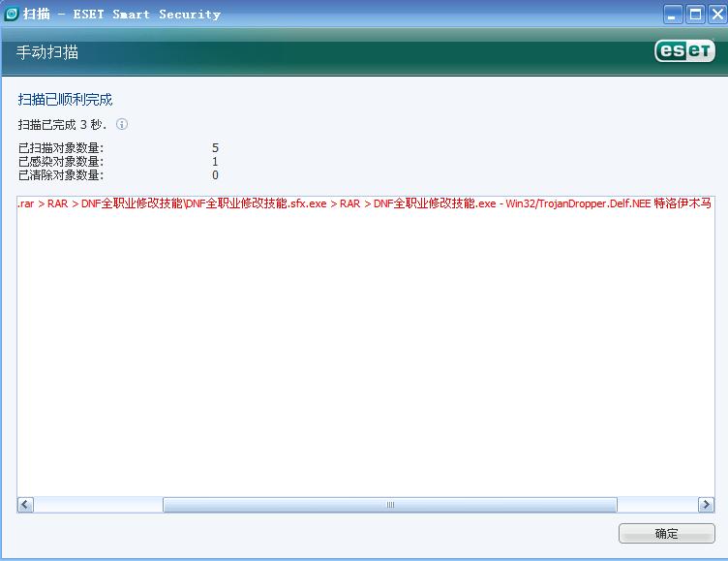Screen dimensions: 728x561
Task: Click the 扫描已顺利完成 heading
Action: pyautogui.click(x=65, y=100)
